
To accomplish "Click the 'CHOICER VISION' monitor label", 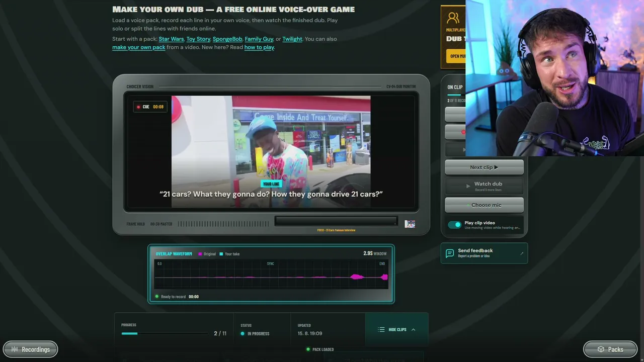I will (140, 86).
